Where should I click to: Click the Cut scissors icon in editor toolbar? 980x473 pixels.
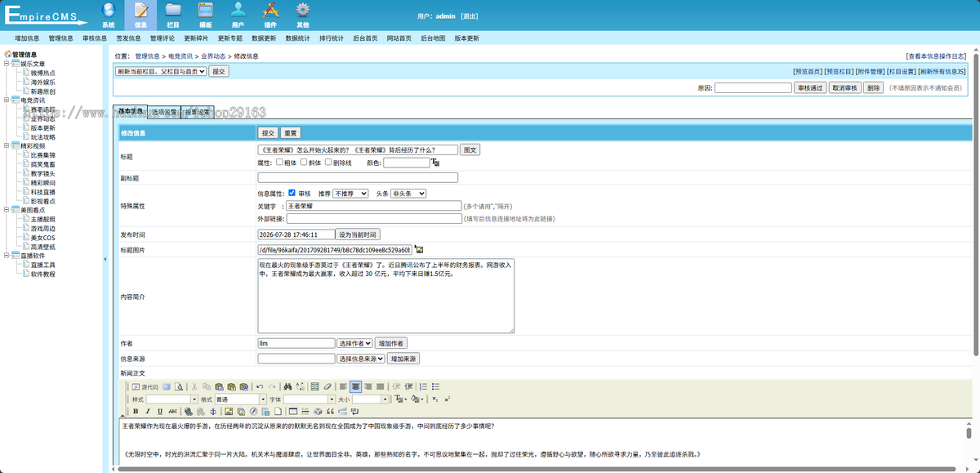[194, 386]
